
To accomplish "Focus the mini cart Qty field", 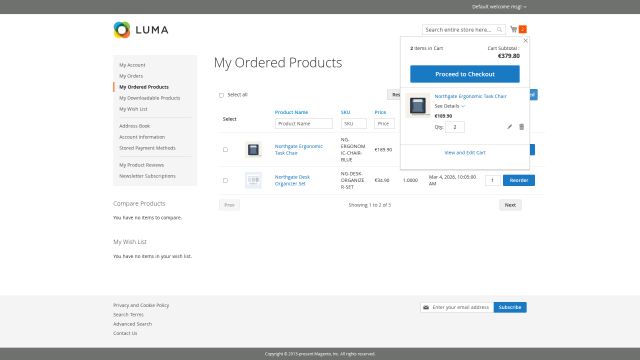I will click(455, 127).
